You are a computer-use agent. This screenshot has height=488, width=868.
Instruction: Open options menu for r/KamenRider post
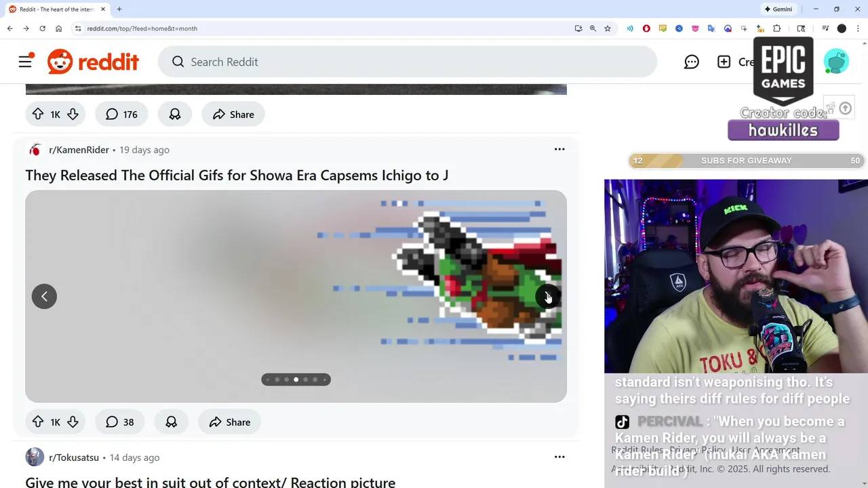coord(559,149)
